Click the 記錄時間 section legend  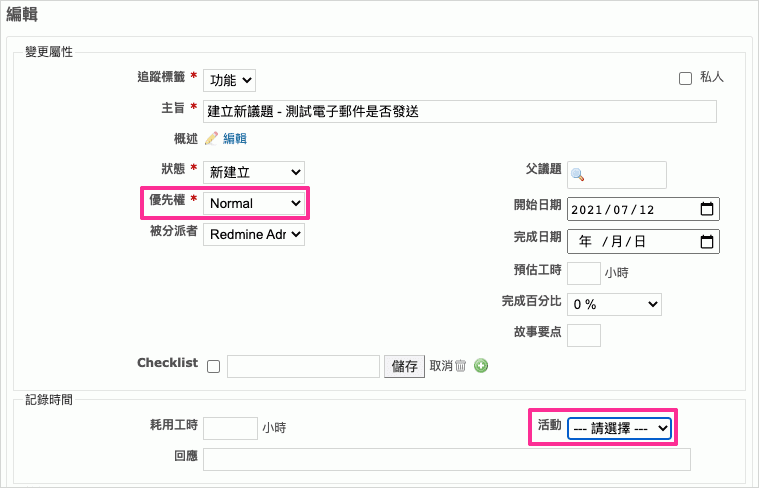(x=49, y=400)
